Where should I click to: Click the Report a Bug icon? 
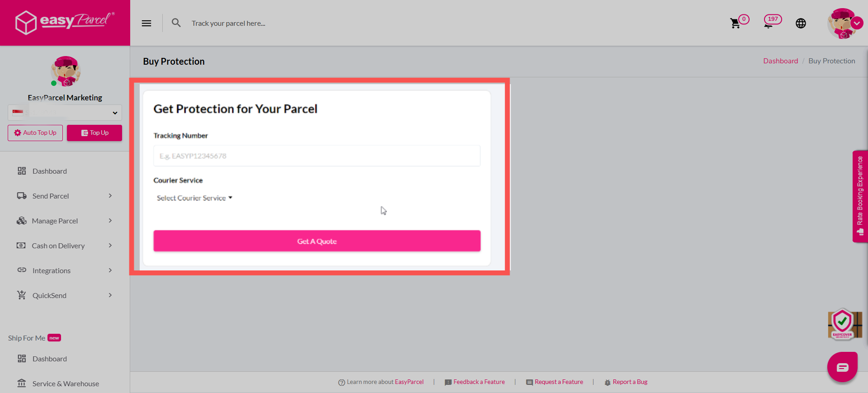pyautogui.click(x=608, y=383)
